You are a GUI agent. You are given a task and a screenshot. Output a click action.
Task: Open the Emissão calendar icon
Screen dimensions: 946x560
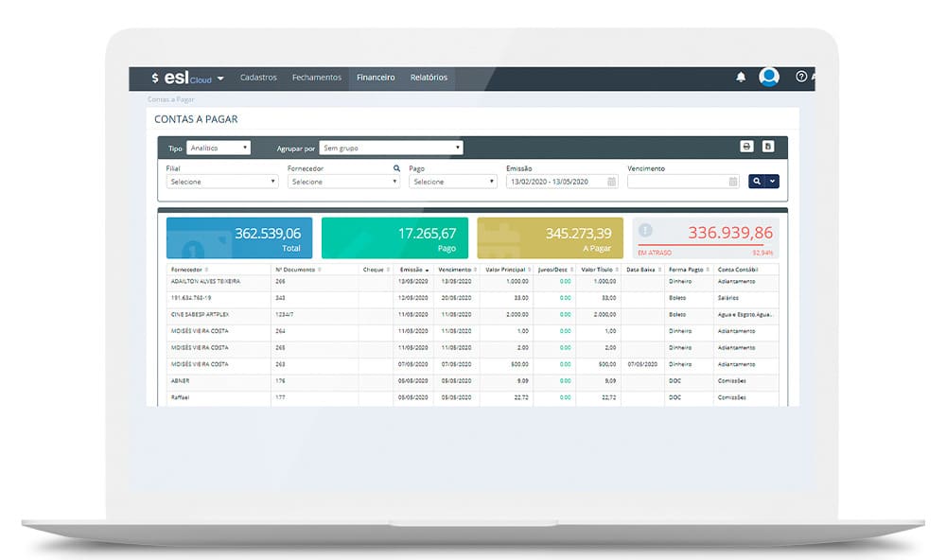pos(611,182)
